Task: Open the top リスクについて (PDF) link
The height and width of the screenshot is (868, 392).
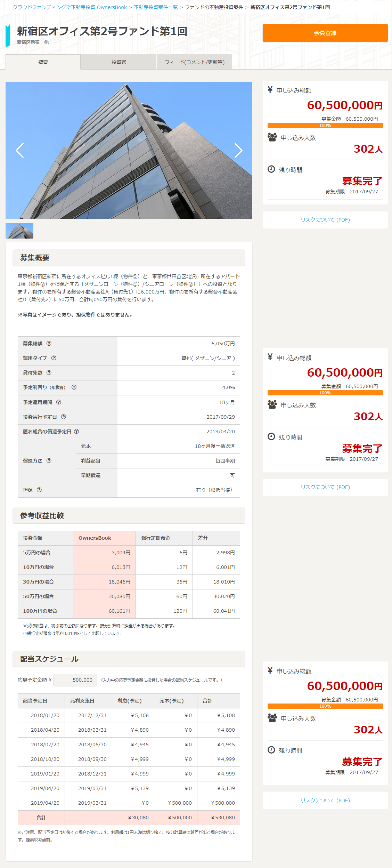Action: pos(325,220)
